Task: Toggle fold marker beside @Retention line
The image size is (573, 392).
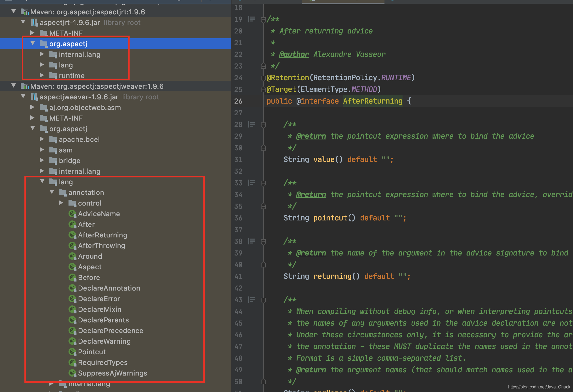Action: (263, 78)
